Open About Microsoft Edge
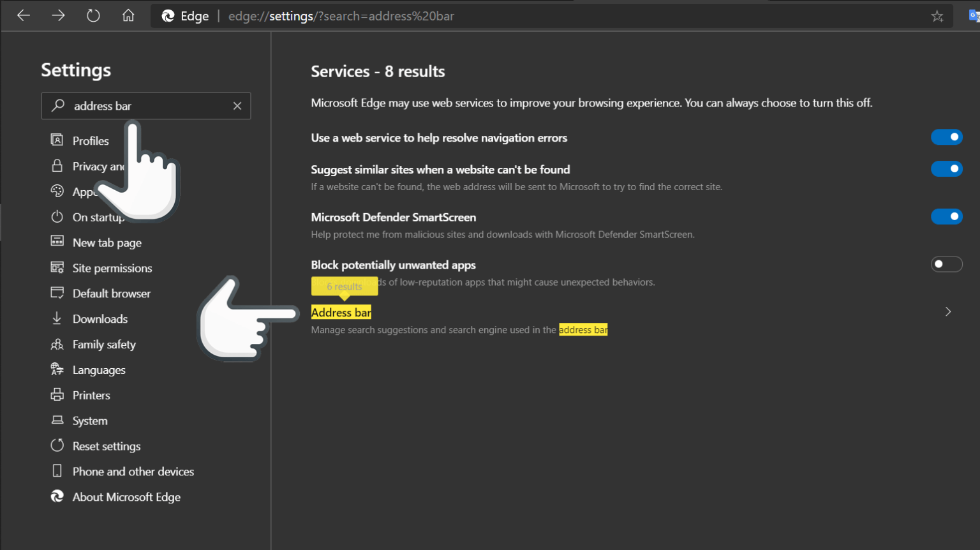Viewport: 980px width, 550px height. (126, 497)
